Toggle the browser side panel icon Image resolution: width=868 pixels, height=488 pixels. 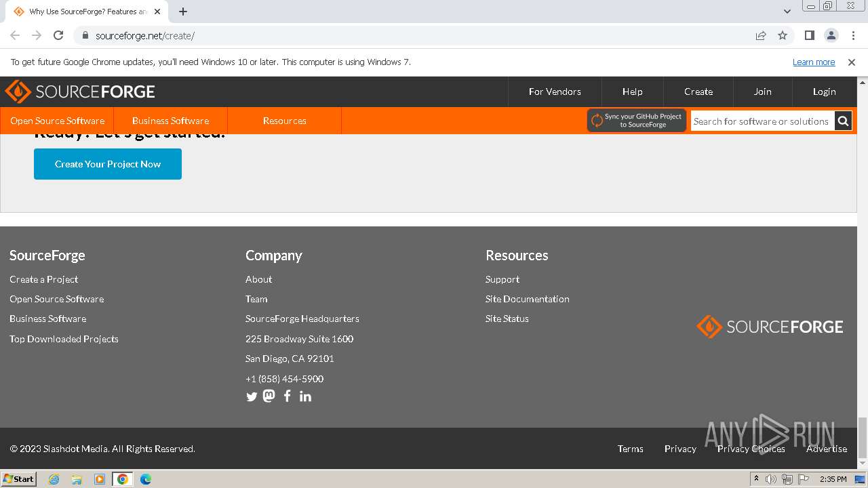click(x=809, y=35)
